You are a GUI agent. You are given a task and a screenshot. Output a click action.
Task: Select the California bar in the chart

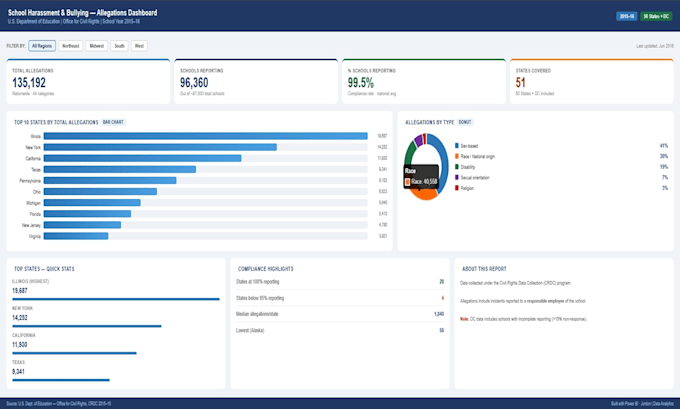click(x=143, y=158)
